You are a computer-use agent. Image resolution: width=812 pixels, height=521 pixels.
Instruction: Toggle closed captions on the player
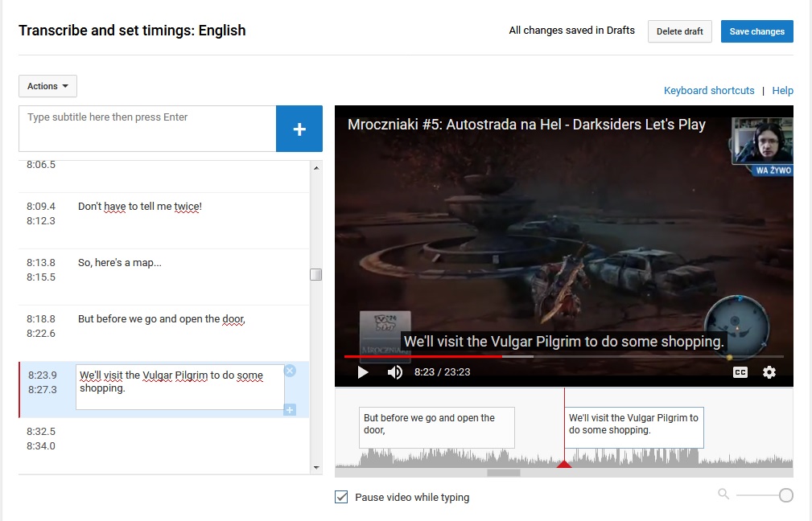coord(740,372)
